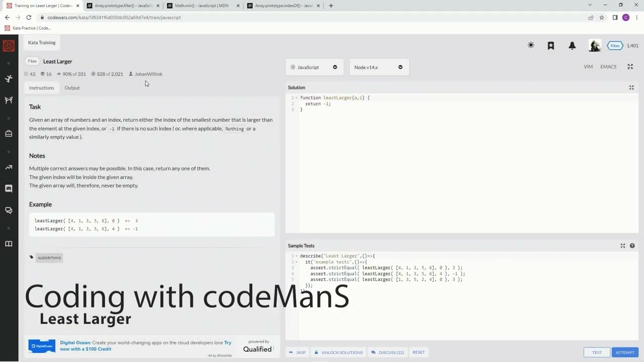Switch to the Output tab
Image resolution: width=644 pixels, height=362 pixels.
coord(72,87)
